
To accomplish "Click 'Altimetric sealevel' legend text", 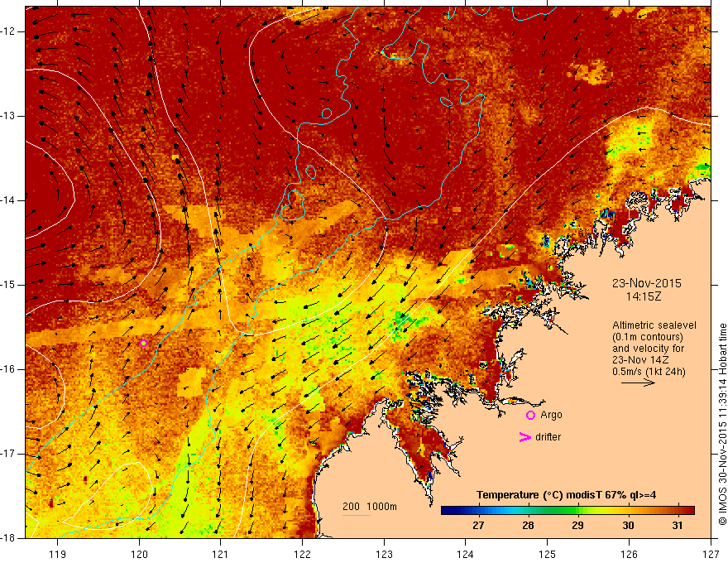I will pyautogui.click(x=654, y=325).
